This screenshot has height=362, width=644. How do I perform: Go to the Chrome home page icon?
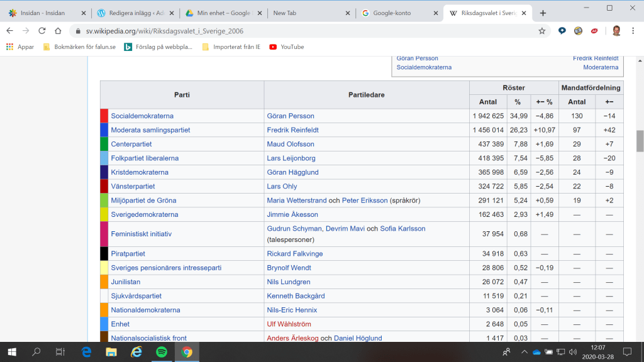pos(58,31)
